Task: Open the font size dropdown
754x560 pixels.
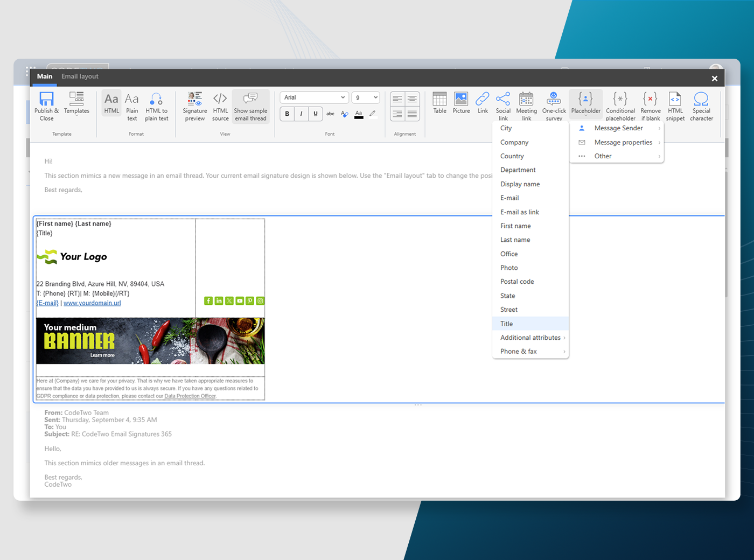Action: tap(366, 97)
